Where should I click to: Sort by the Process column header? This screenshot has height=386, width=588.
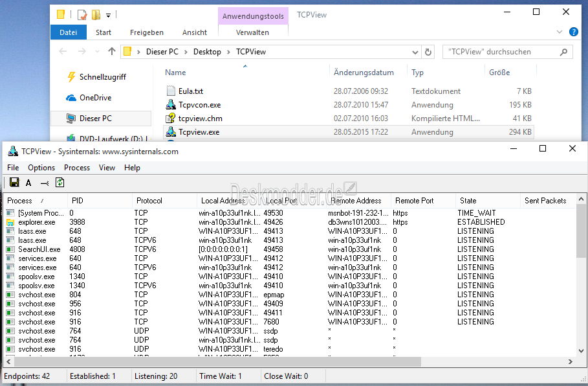[x=35, y=201]
